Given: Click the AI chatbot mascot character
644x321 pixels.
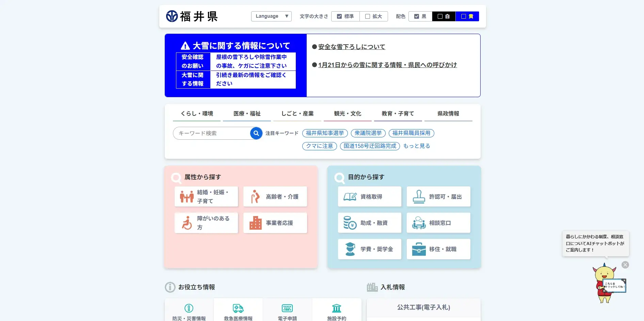Looking at the screenshot, I should [606, 284].
